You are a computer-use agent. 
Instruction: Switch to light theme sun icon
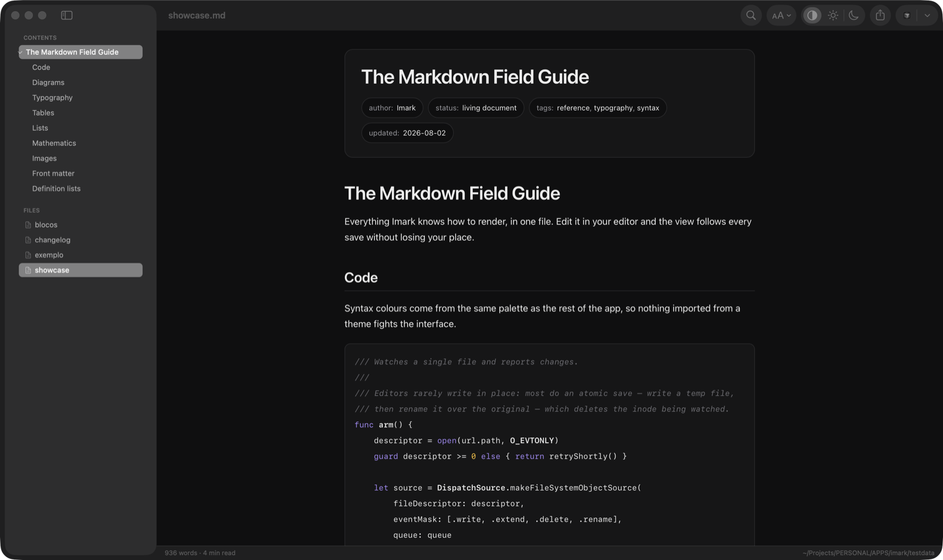[x=833, y=15]
